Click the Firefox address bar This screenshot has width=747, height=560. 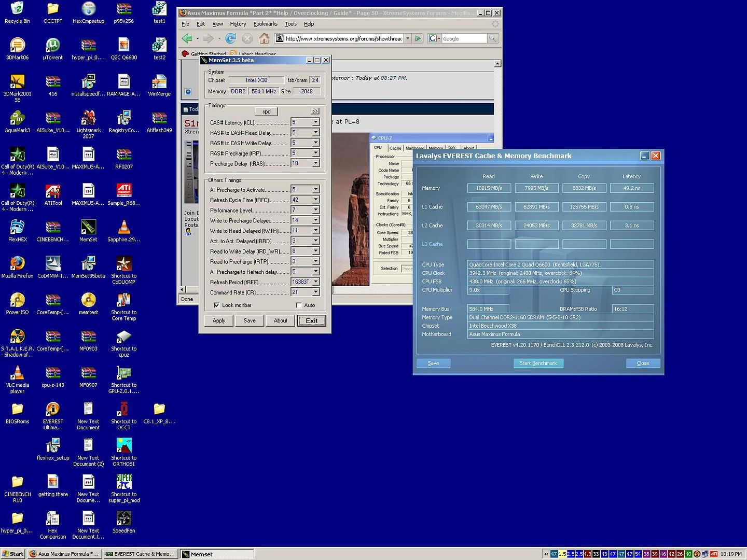(343, 38)
